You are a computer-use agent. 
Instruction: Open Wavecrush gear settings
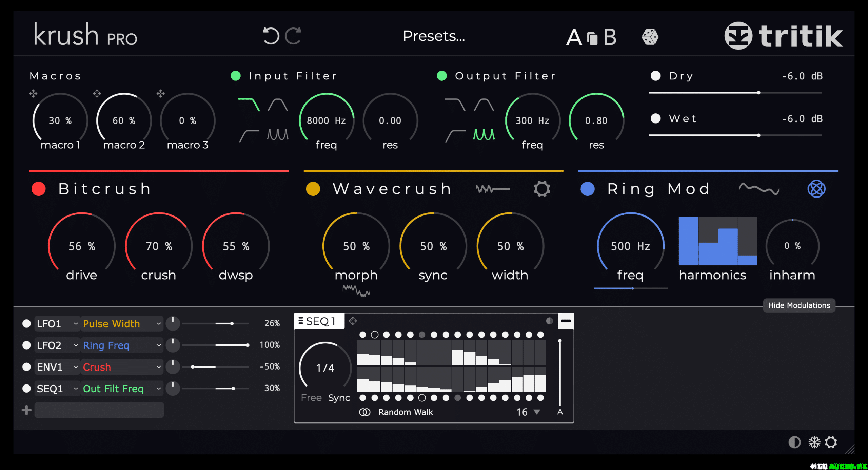[542, 189]
